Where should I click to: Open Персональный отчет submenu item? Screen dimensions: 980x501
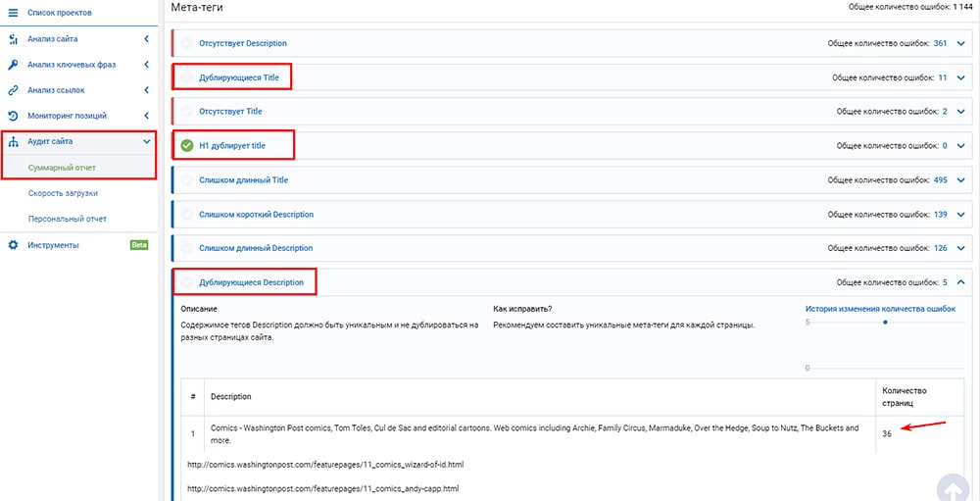click(68, 219)
